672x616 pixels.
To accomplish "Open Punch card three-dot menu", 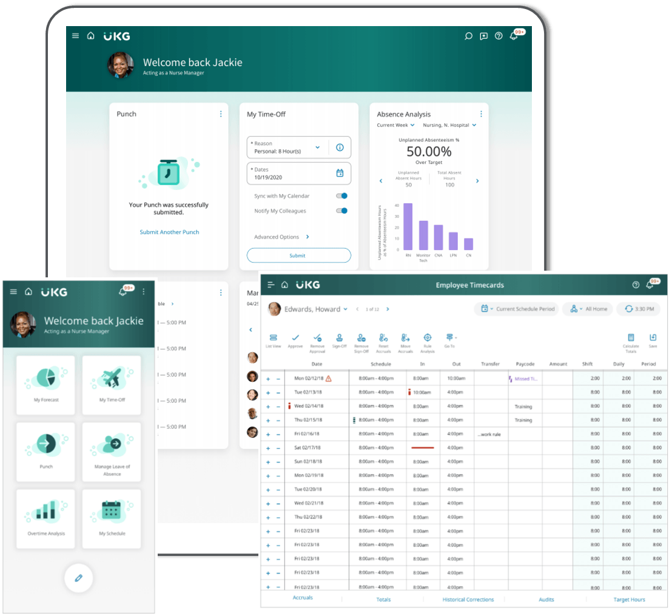I will [221, 114].
